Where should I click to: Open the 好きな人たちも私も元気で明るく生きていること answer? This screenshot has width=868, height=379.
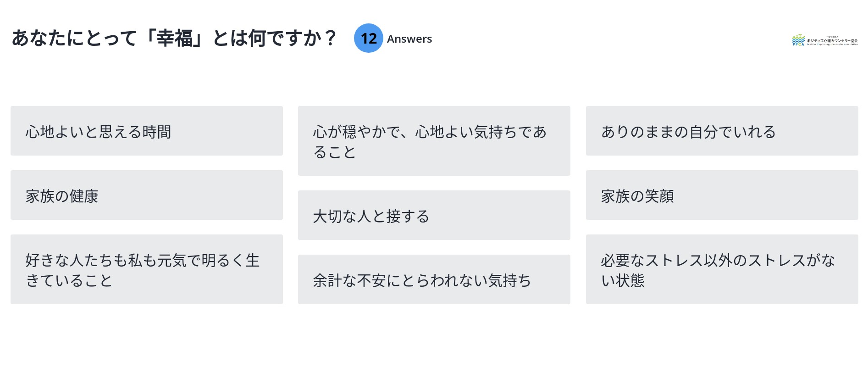pos(147,269)
